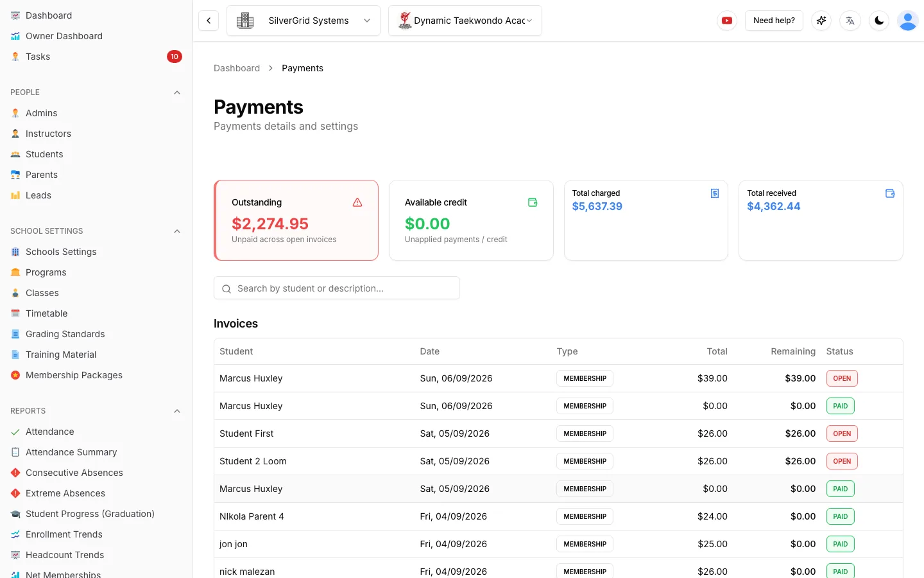Click the Parents icon in sidebar

point(15,175)
